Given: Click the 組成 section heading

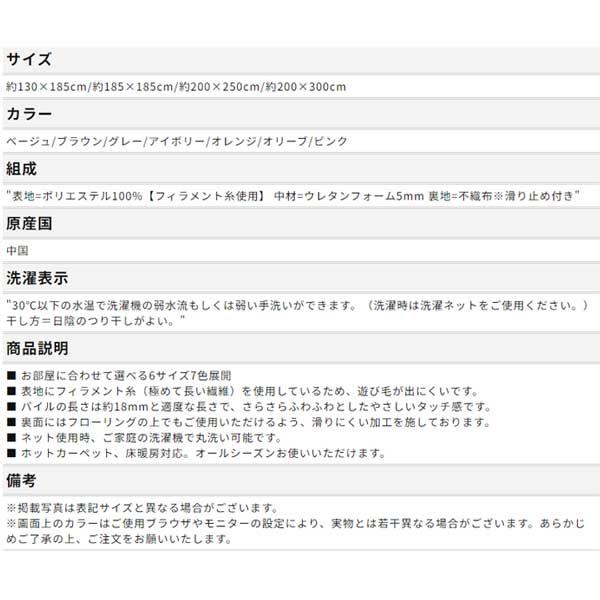Looking at the screenshot, I should 21,169.
